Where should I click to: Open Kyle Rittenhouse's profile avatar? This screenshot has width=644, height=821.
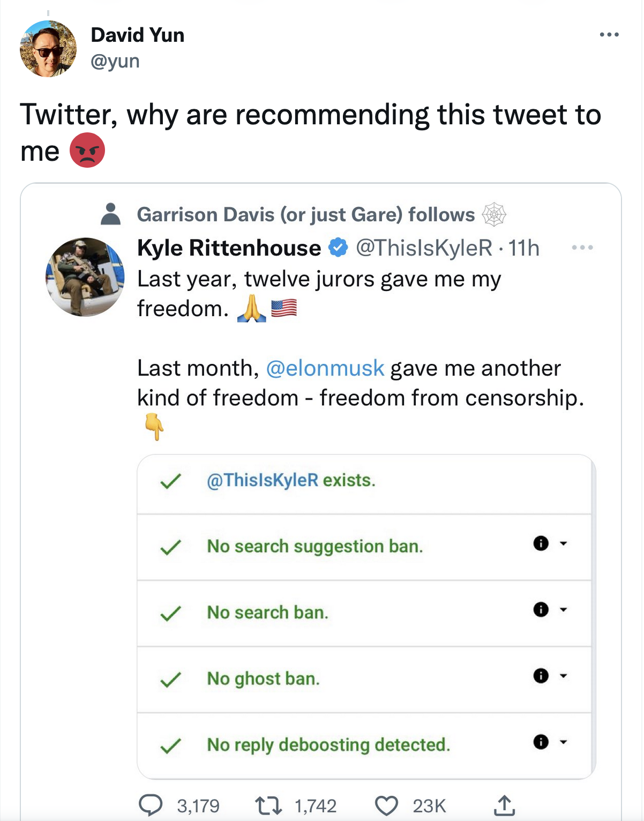click(x=85, y=277)
